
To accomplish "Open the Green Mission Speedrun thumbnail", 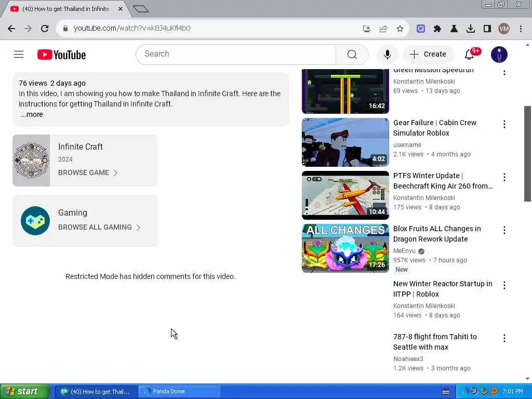I will (345, 91).
